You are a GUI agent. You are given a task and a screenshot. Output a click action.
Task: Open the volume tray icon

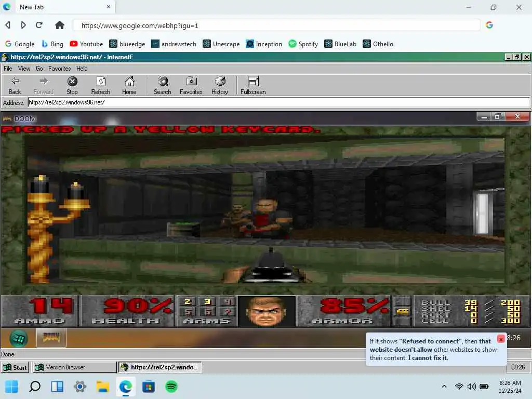point(472,387)
